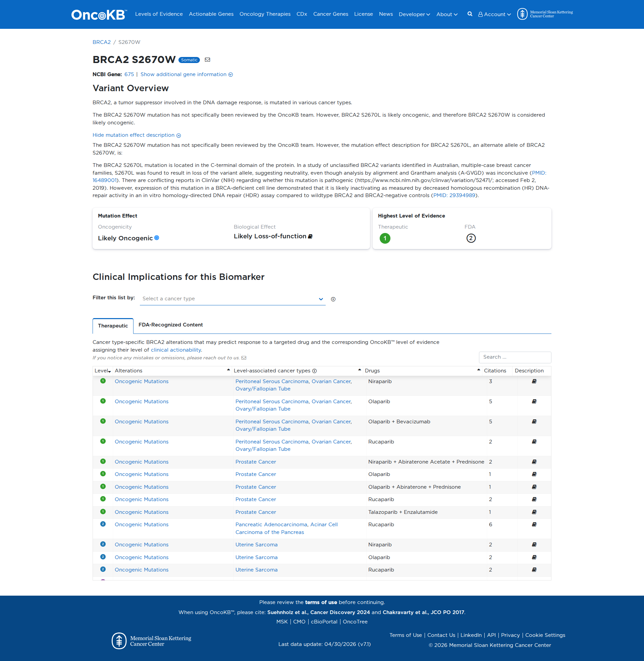Open CDx menu item
Viewport: 644px width, 661px height.
[x=302, y=14]
